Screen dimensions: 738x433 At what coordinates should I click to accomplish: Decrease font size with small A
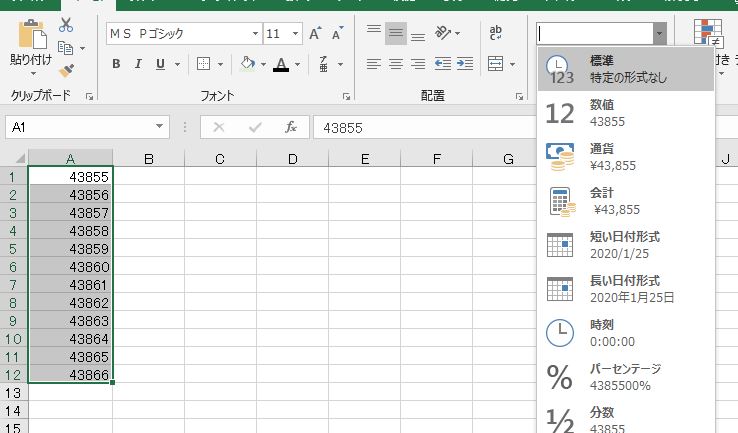pyautogui.click(x=337, y=33)
